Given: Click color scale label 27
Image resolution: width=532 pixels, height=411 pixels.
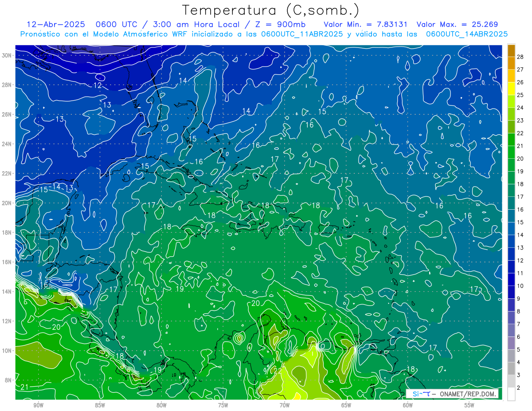Looking at the screenshot, I should pos(520,70).
